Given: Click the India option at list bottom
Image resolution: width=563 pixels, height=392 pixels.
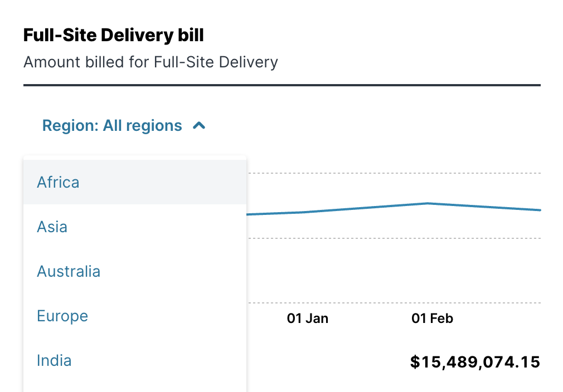Looking at the screenshot, I should coord(54,360).
